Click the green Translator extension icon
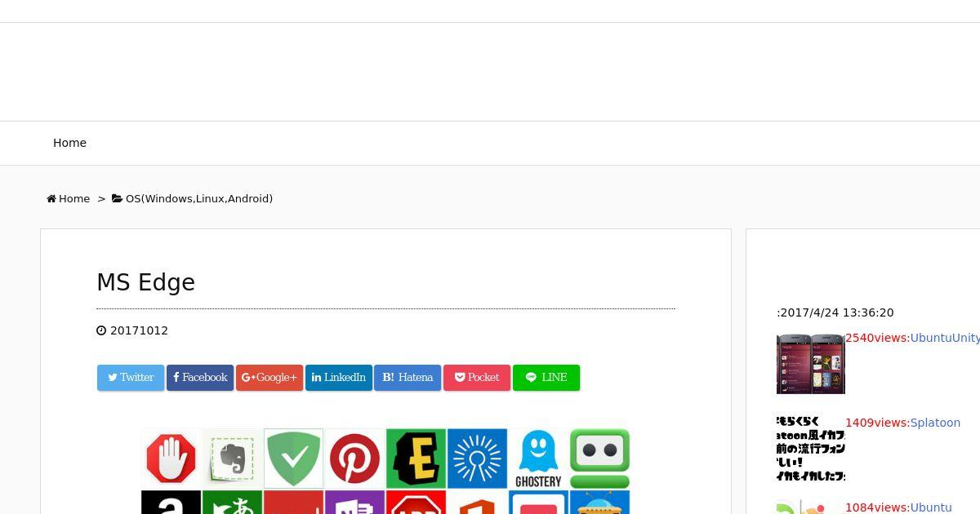Screen dimensions: 980x514 pyautogui.click(x=233, y=502)
